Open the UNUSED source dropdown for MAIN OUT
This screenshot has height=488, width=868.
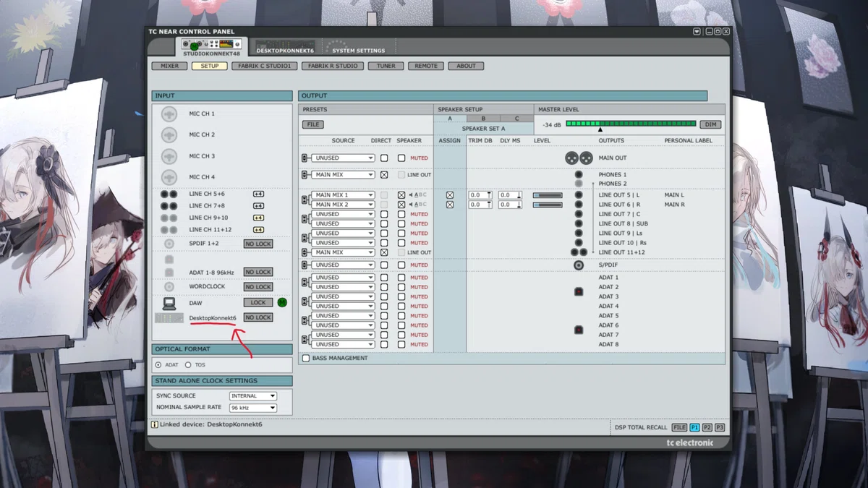click(x=343, y=158)
